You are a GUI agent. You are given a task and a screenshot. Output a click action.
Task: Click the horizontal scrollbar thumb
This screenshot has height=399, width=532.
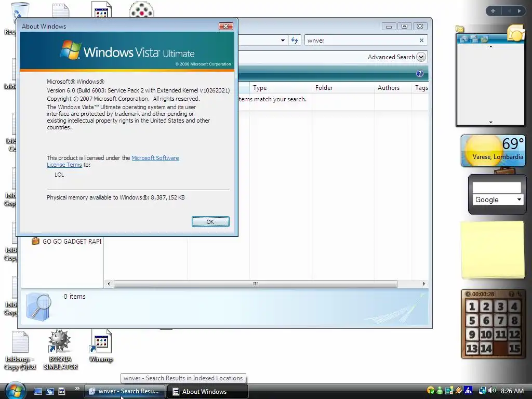click(x=256, y=284)
